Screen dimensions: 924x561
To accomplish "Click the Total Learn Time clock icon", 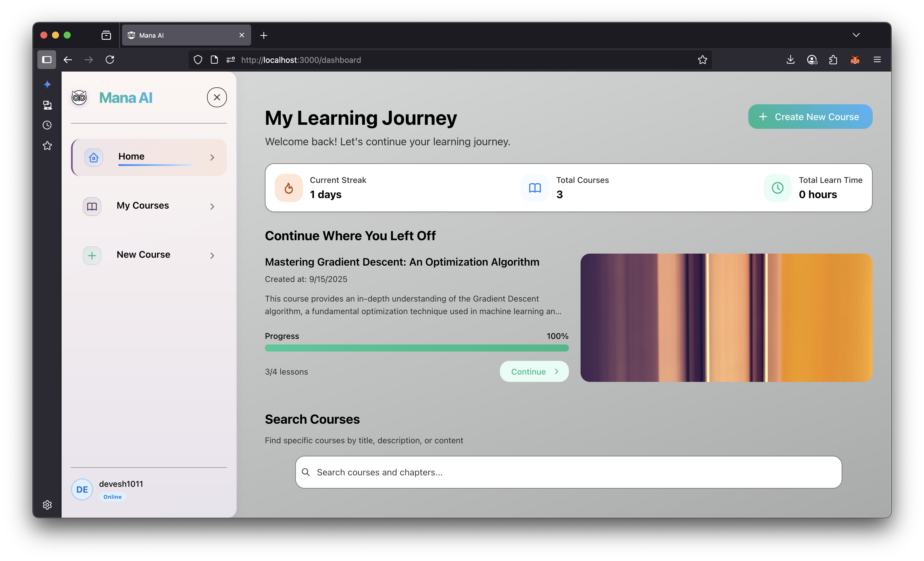I will 777,188.
